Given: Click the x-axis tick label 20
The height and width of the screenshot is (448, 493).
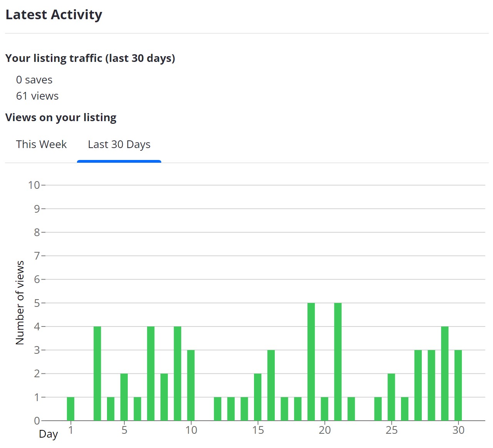Looking at the screenshot, I should pos(325,430).
